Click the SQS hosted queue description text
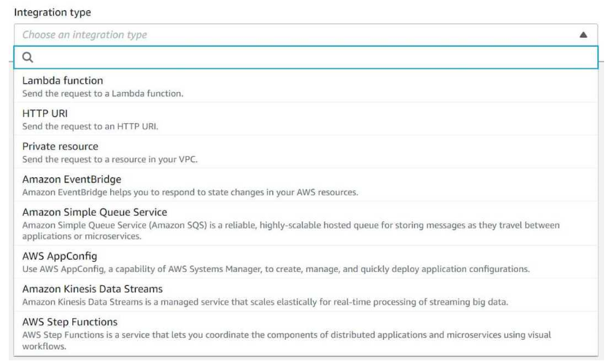 coord(290,231)
